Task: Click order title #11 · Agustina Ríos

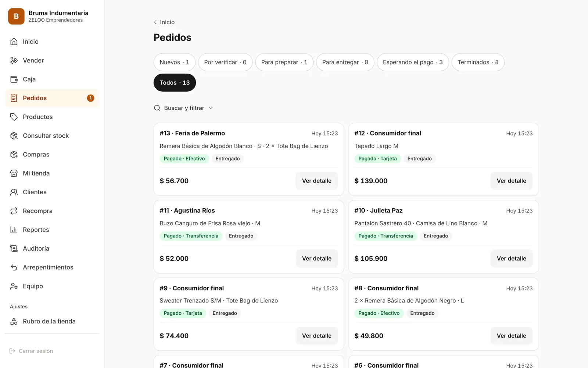Action: (187, 210)
